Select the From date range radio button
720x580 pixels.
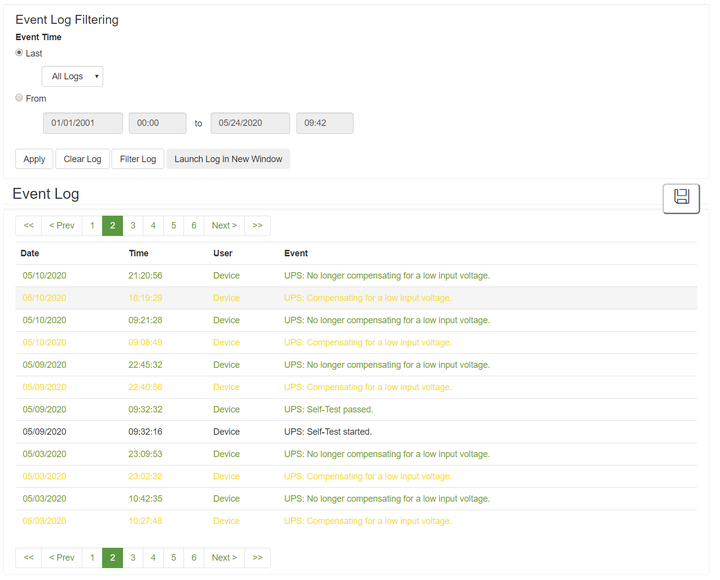pyautogui.click(x=19, y=98)
